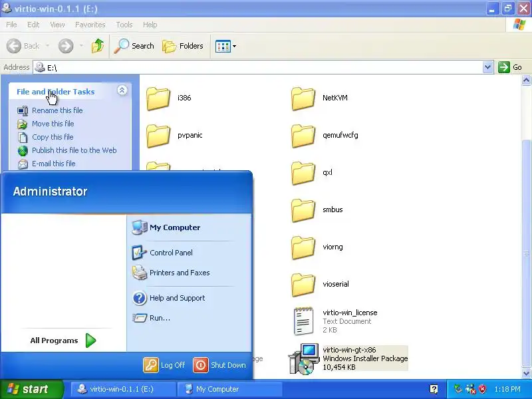The height and width of the screenshot is (399, 532).
Task: Click Move this file link
Action: (x=53, y=124)
